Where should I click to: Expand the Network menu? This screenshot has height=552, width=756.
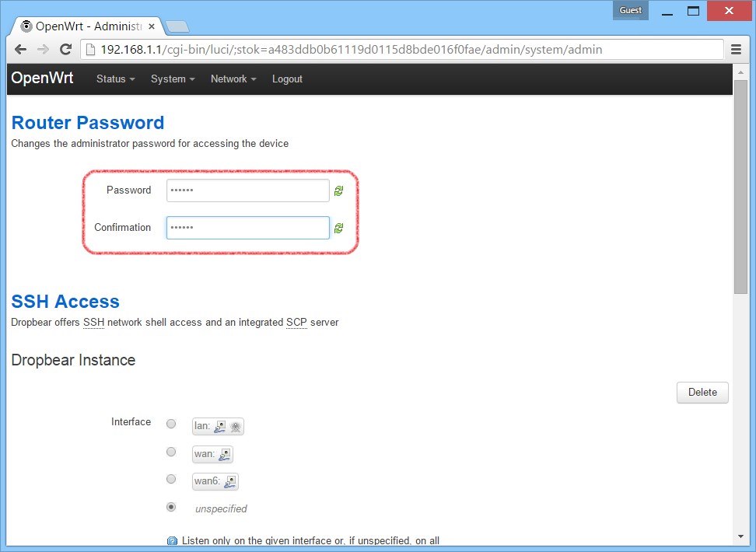(x=233, y=79)
